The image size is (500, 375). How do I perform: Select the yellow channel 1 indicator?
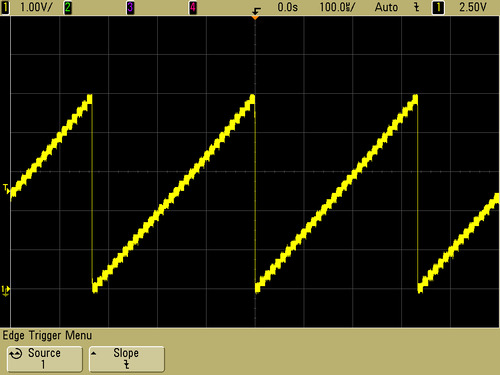[x=5, y=7]
